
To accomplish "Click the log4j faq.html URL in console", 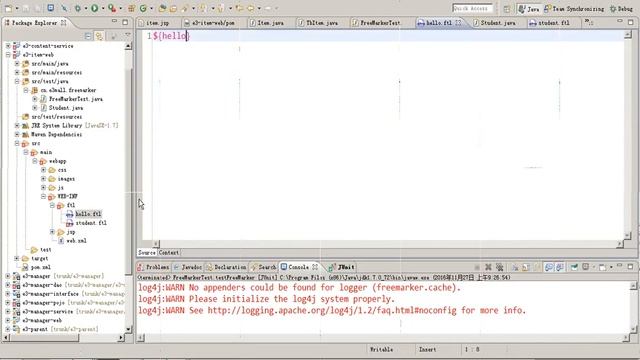I will [332, 311].
